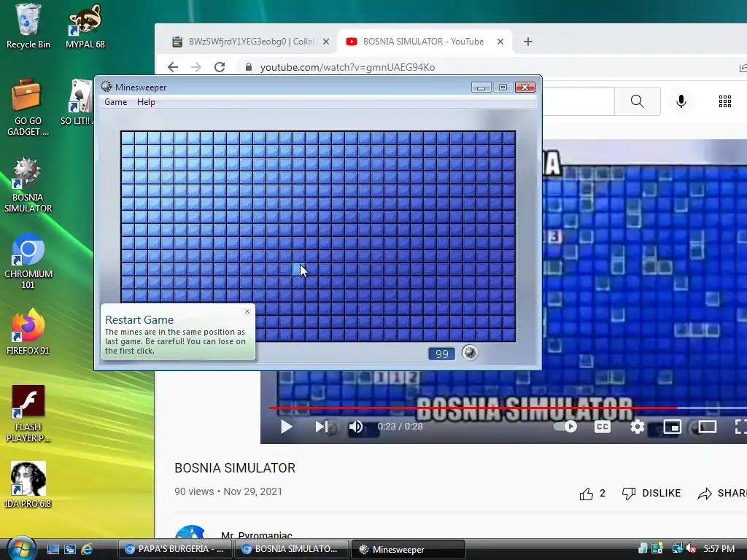Open FLASH PLAYER desktop shortcut

click(x=28, y=413)
